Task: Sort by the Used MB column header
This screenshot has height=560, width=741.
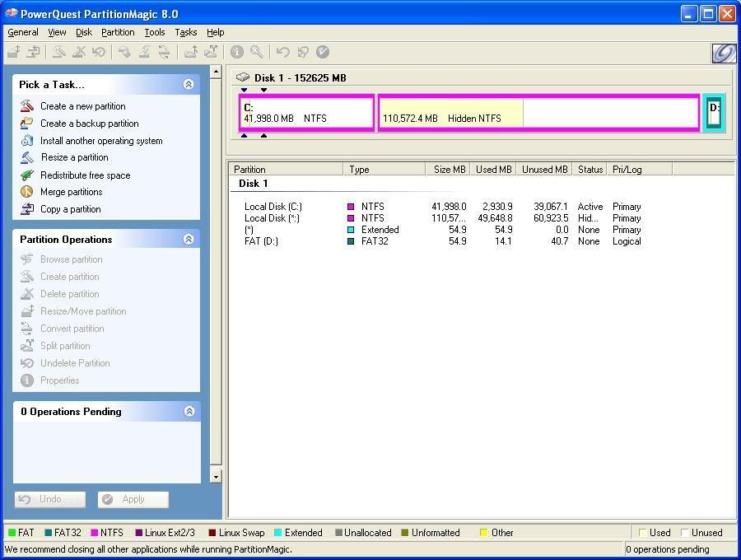Action: tap(493, 169)
